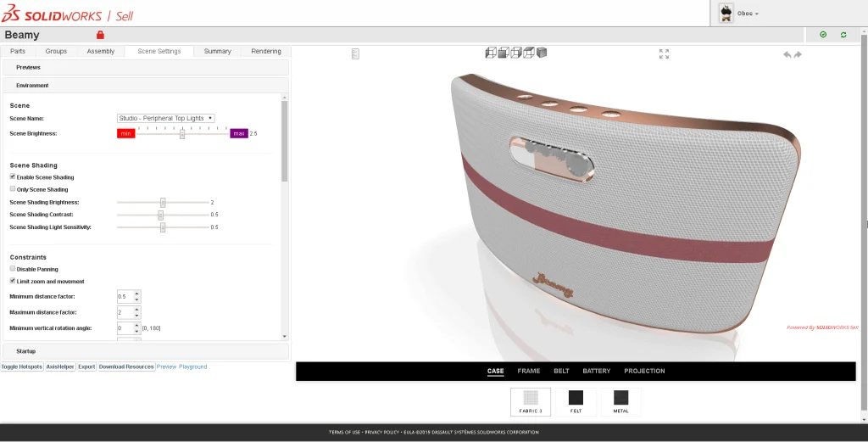Select the CASE configurator tab
Image resolution: width=868 pixels, height=442 pixels.
(495, 371)
